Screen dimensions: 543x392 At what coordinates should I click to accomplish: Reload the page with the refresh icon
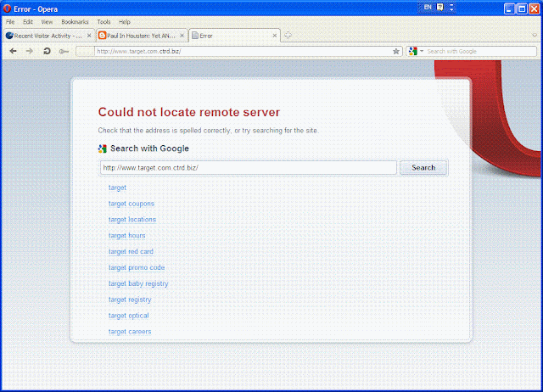pyautogui.click(x=47, y=51)
